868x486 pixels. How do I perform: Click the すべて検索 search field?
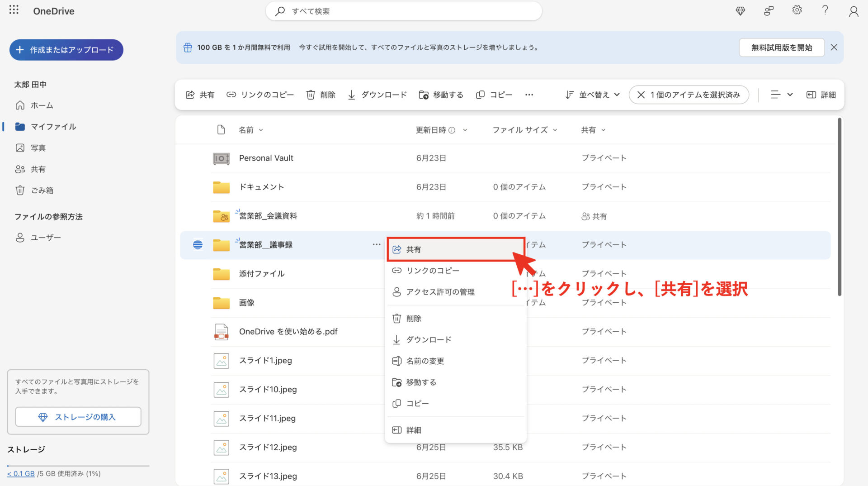point(404,11)
